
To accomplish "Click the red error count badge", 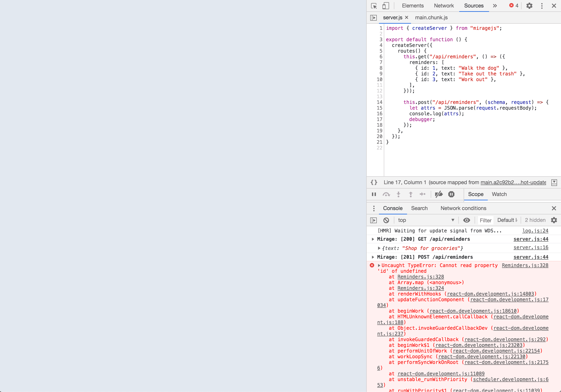I will click(514, 6).
